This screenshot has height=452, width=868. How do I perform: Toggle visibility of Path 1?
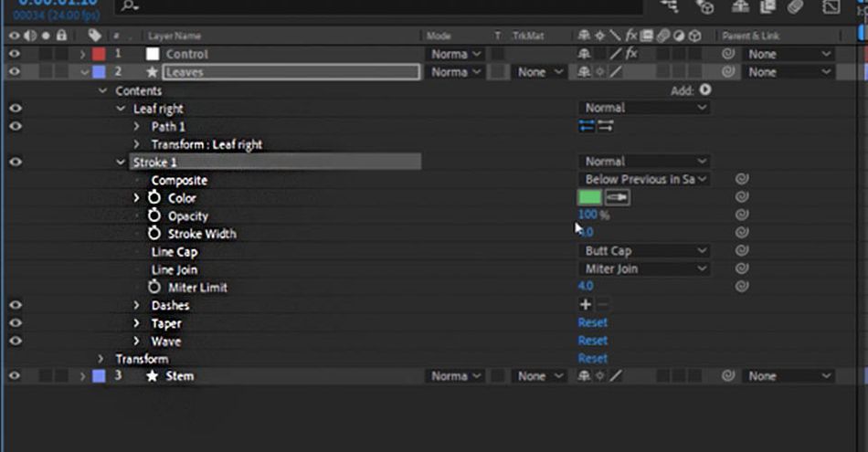point(15,126)
